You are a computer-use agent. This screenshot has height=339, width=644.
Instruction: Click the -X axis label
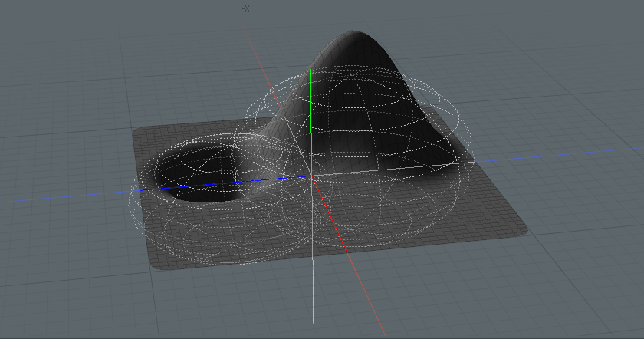click(x=245, y=8)
